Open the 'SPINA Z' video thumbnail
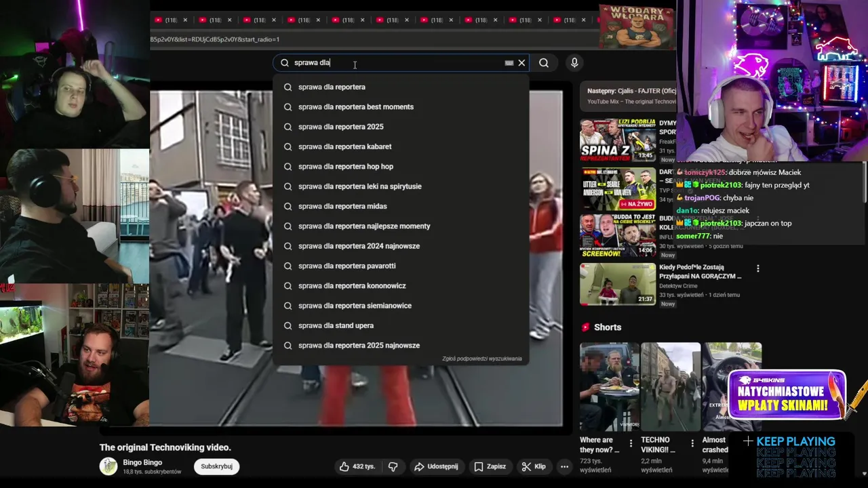The image size is (868, 488). tap(617, 141)
